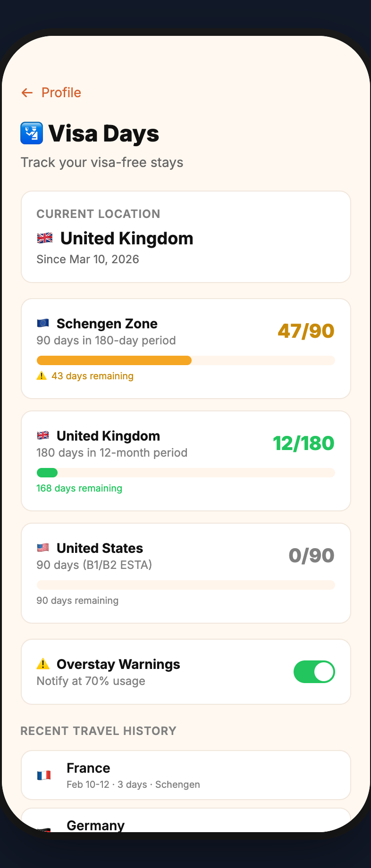Image resolution: width=371 pixels, height=868 pixels.
Task: Select the EU flag on the Schengen Zone card
Action: (x=44, y=323)
